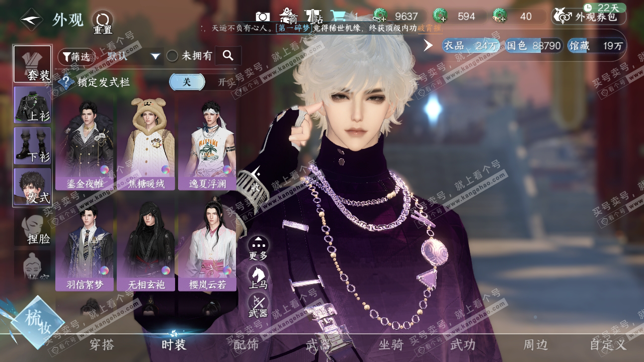Add bound jade next to 40 balance
Image resolution: width=644 pixels, height=362 pixels.
coord(500,16)
